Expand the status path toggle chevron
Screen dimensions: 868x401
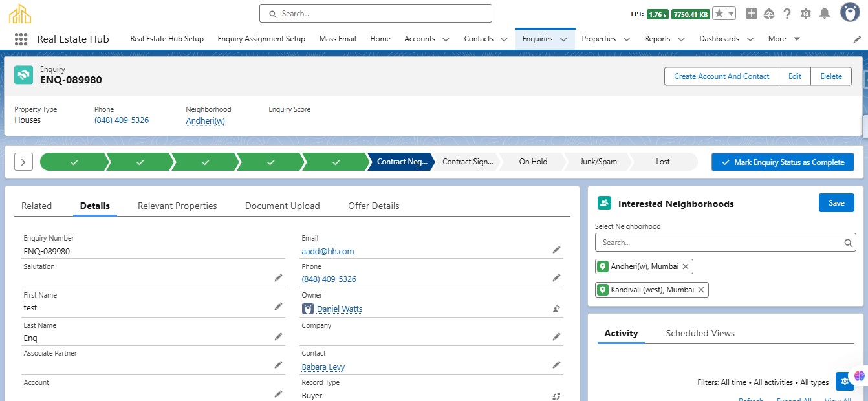pyautogui.click(x=23, y=162)
